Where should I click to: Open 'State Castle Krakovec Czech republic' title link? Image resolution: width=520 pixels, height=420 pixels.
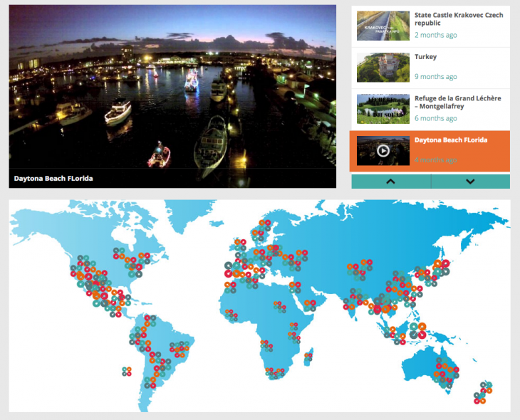tap(458, 19)
